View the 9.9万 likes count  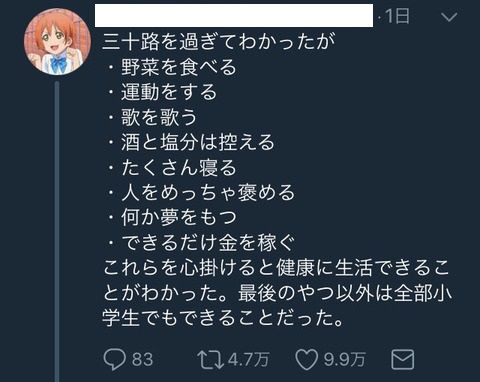[x=345, y=360]
